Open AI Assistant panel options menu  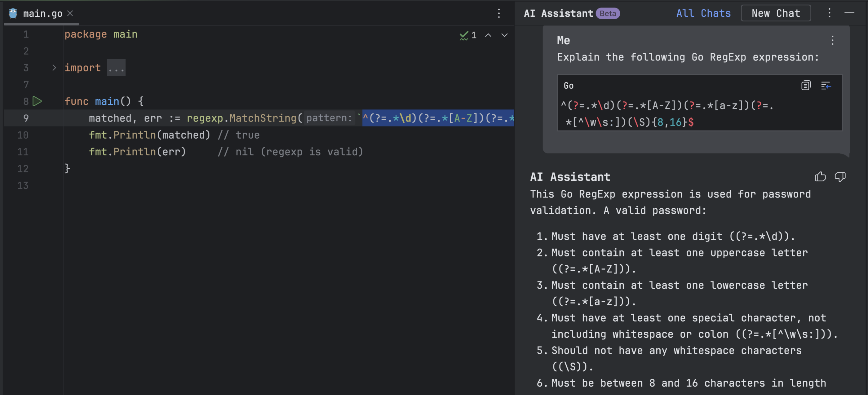pyautogui.click(x=829, y=13)
